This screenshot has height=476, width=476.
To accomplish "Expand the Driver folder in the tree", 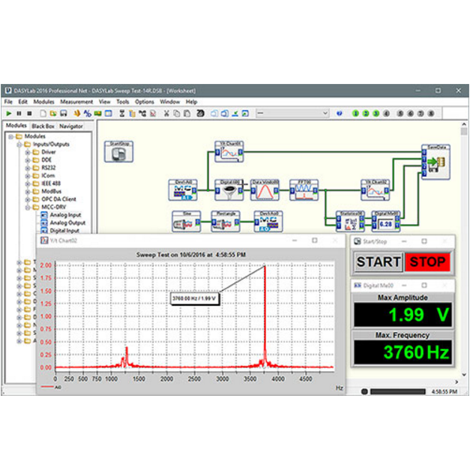I will coord(28,152).
